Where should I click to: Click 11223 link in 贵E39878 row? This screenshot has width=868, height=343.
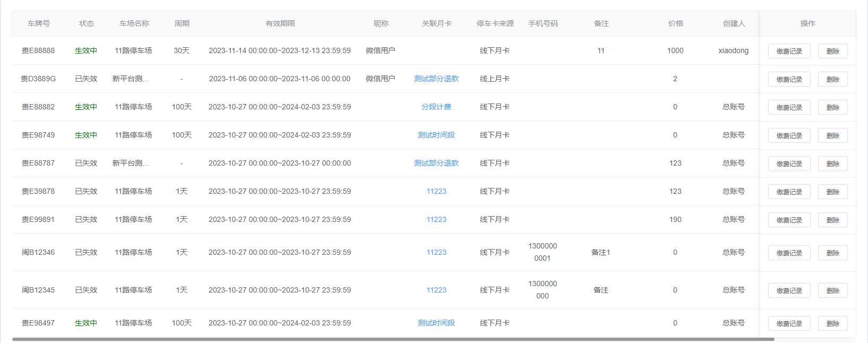(x=436, y=191)
